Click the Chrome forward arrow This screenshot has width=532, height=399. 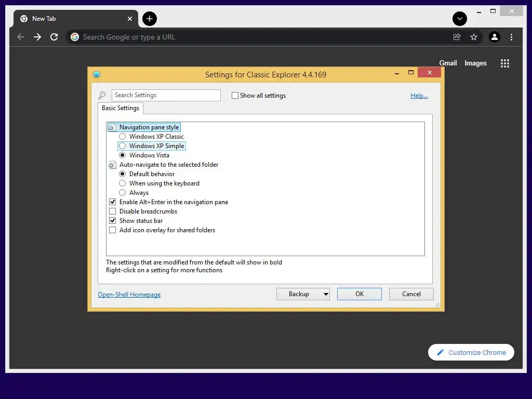(37, 37)
